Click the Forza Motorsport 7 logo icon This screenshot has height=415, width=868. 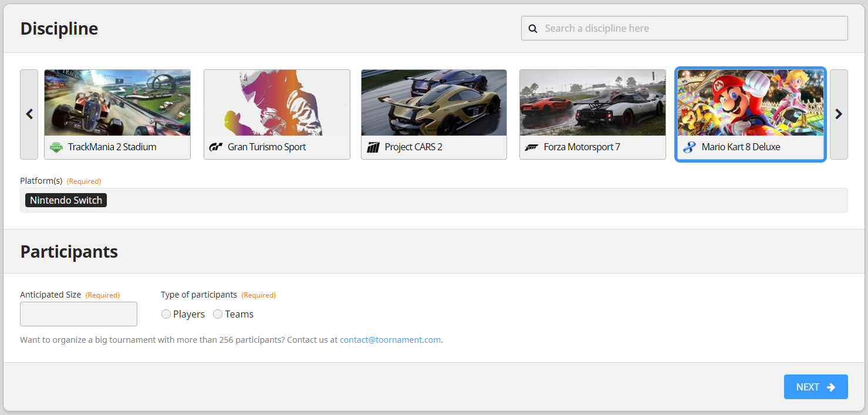pyautogui.click(x=532, y=147)
